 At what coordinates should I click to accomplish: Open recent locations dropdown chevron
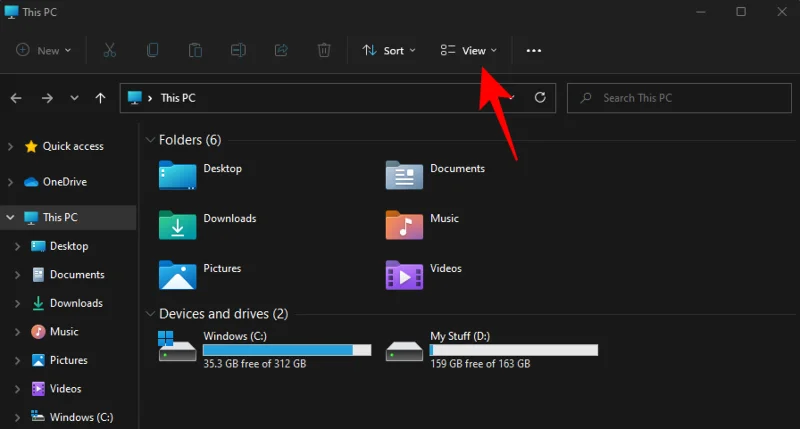coord(74,98)
